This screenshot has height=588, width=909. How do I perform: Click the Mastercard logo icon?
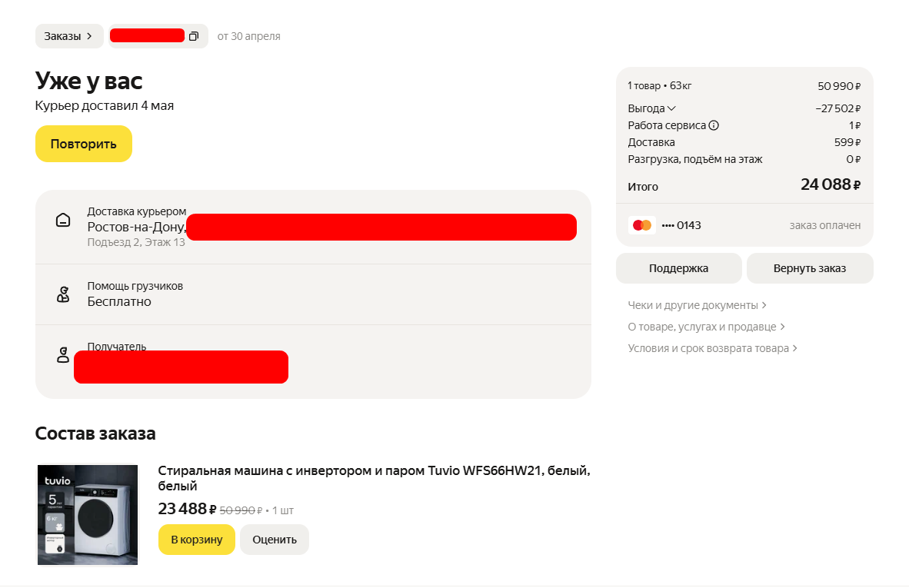coord(641,225)
